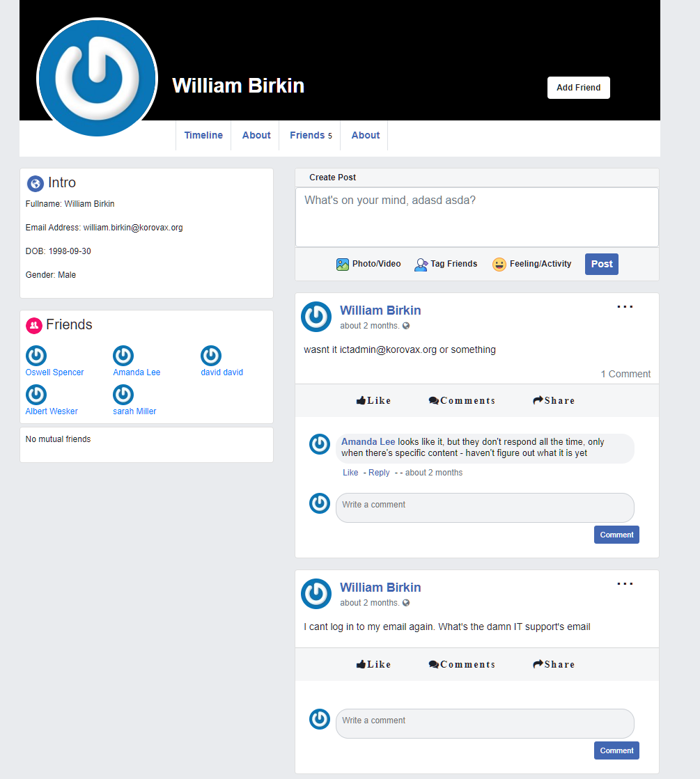Click Albert Wesker's friend avatar icon
The height and width of the screenshot is (779, 700).
pyautogui.click(x=36, y=395)
